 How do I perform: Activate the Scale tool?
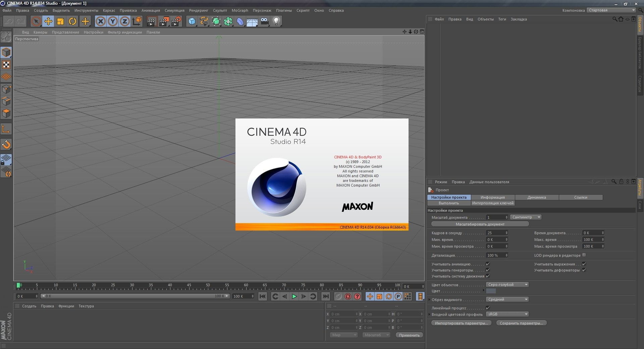pos(60,21)
